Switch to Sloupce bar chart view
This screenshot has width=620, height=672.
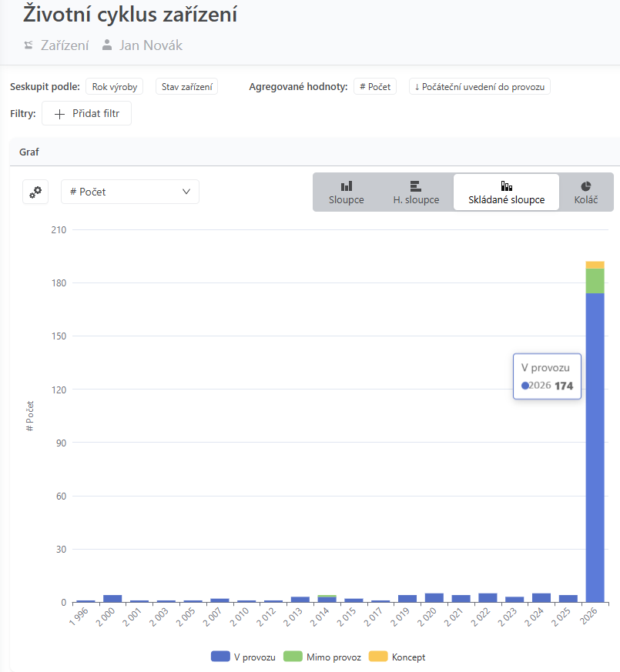click(x=346, y=192)
